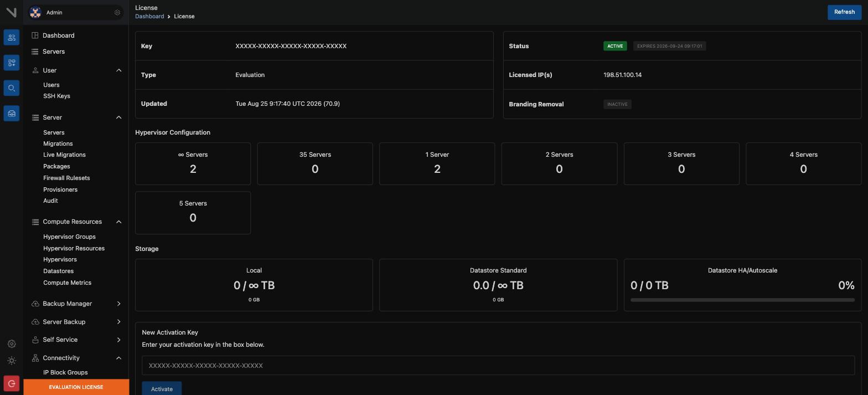Click the licensed IP 198.51.100.14
Image resolution: width=868 pixels, height=395 pixels.
click(x=622, y=75)
